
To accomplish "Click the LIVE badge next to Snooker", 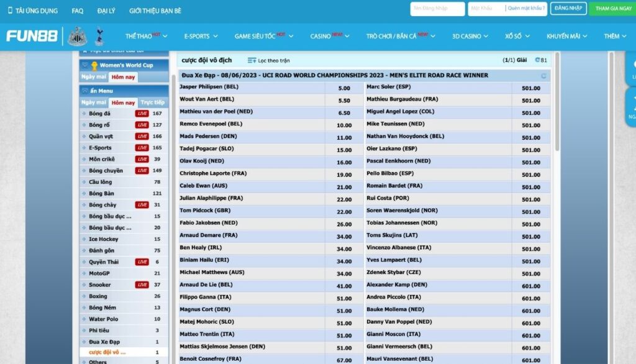I will (142, 285).
